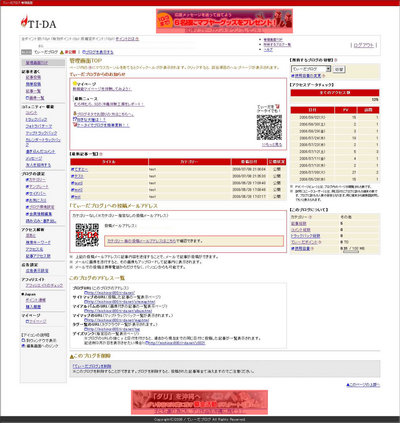Open the my-album URL link
This screenshot has width=400, height=423.
coord(120,311)
